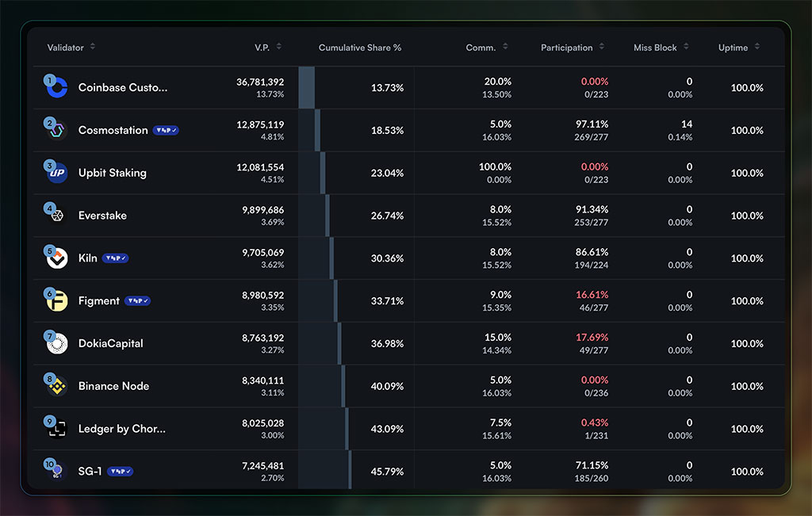The height and width of the screenshot is (516, 812).
Task: Click cumulative share value 43.09%
Action: click(387, 429)
